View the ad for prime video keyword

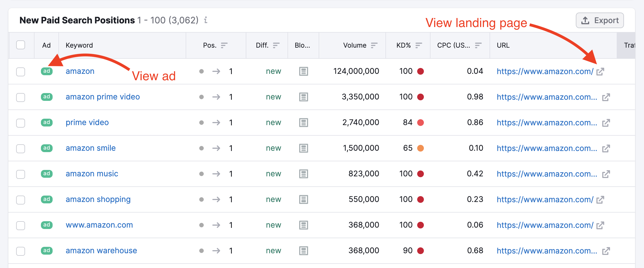click(47, 122)
